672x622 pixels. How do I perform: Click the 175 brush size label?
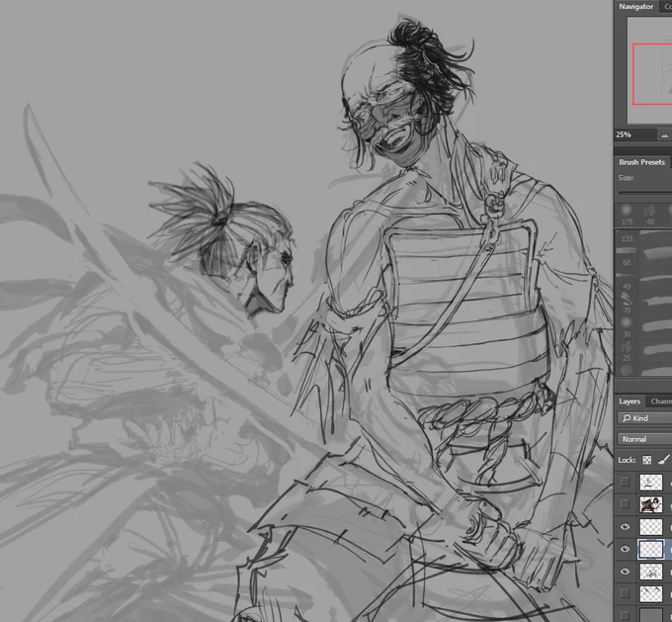627,222
